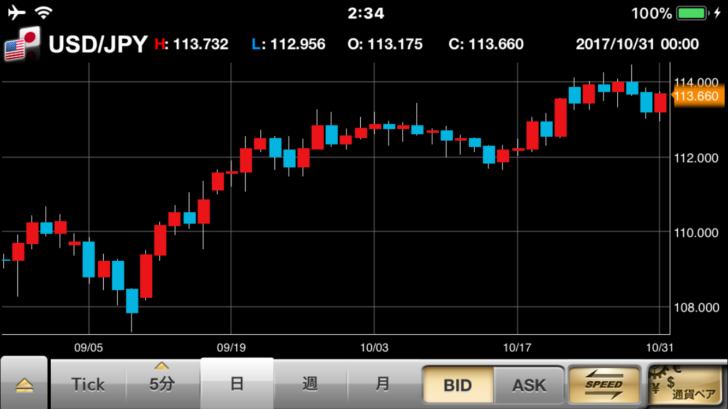Tap the airplane mode icon

[x=15, y=14]
